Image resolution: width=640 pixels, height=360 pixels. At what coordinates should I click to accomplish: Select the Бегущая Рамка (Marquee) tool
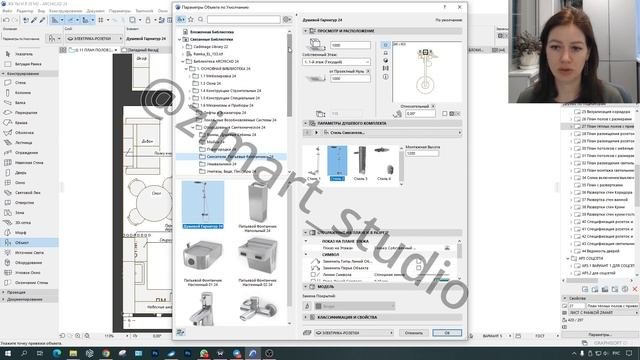point(28,64)
